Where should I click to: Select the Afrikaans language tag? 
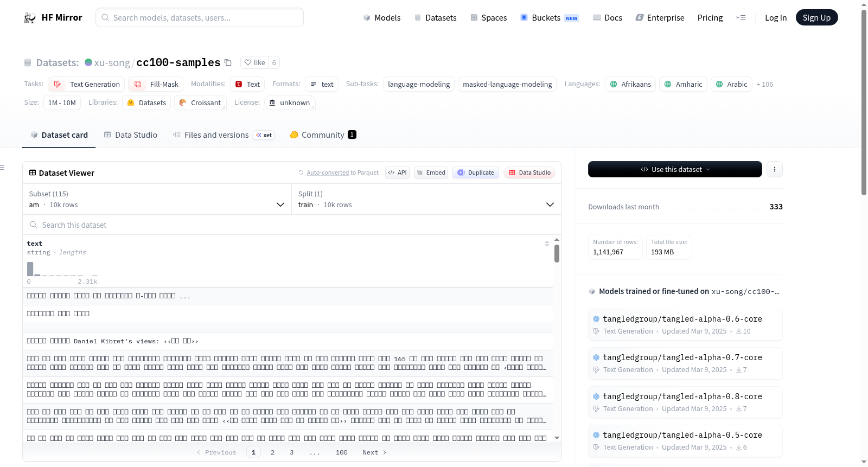tap(630, 85)
